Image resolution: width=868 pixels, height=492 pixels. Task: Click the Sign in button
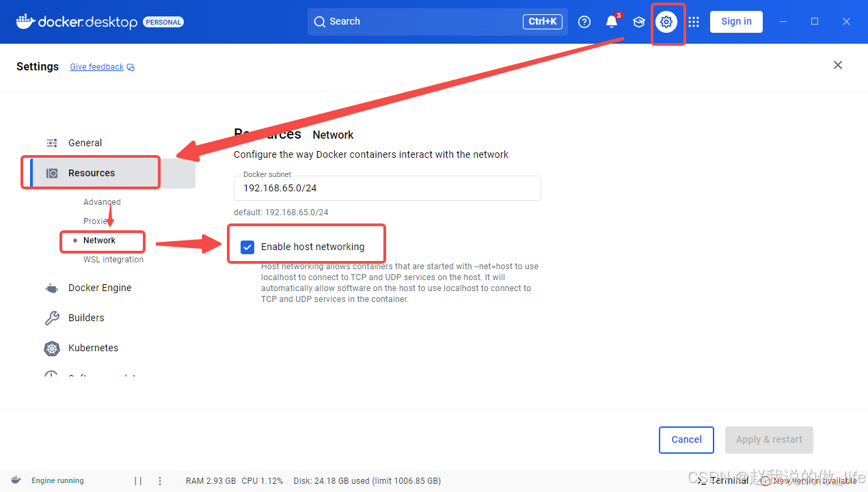[x=736, y=22]
